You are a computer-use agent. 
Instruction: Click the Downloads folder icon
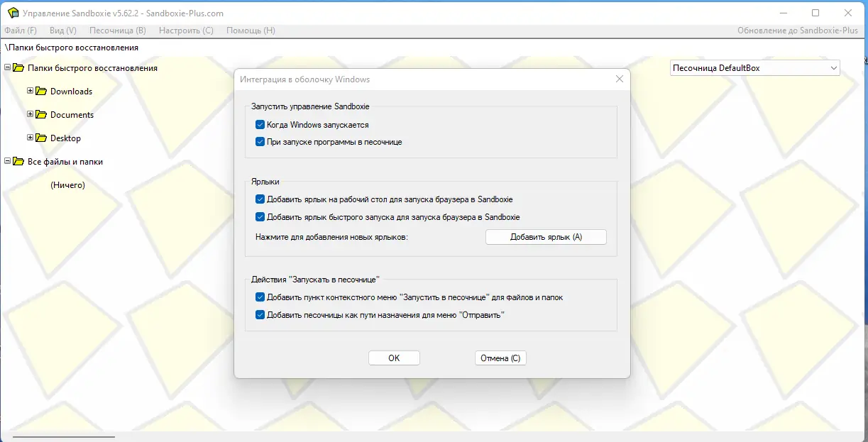point(41,91)
